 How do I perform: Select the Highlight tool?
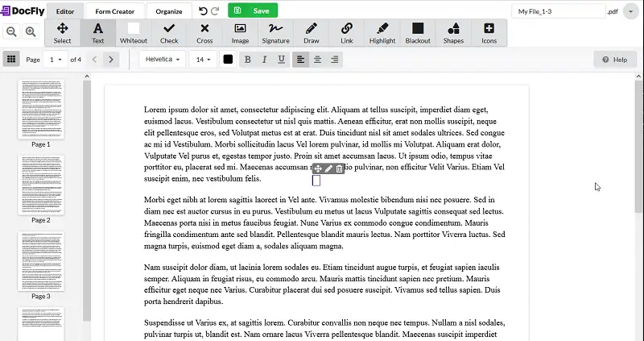382,33
